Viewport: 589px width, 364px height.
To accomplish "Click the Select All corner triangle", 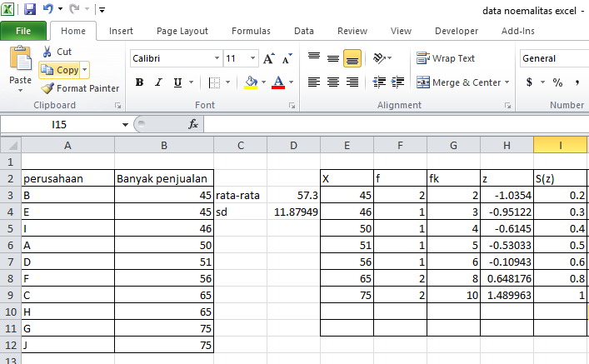I will click(11, 145).
